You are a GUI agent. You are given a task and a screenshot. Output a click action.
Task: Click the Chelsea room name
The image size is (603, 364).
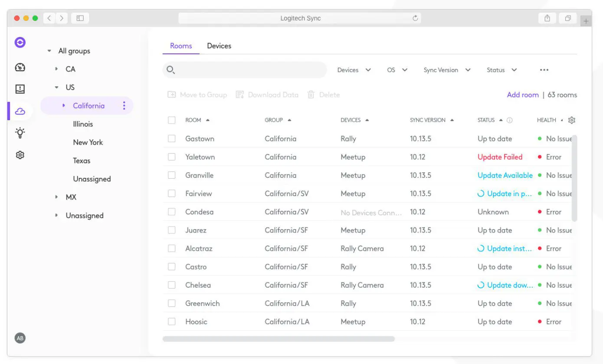pos(198,285)
